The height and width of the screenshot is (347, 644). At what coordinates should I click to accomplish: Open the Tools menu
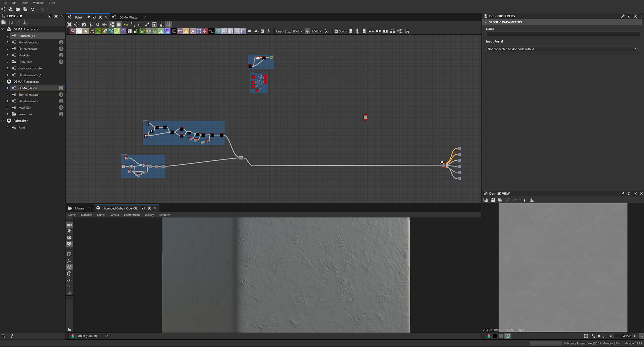(x=25, y=3)
